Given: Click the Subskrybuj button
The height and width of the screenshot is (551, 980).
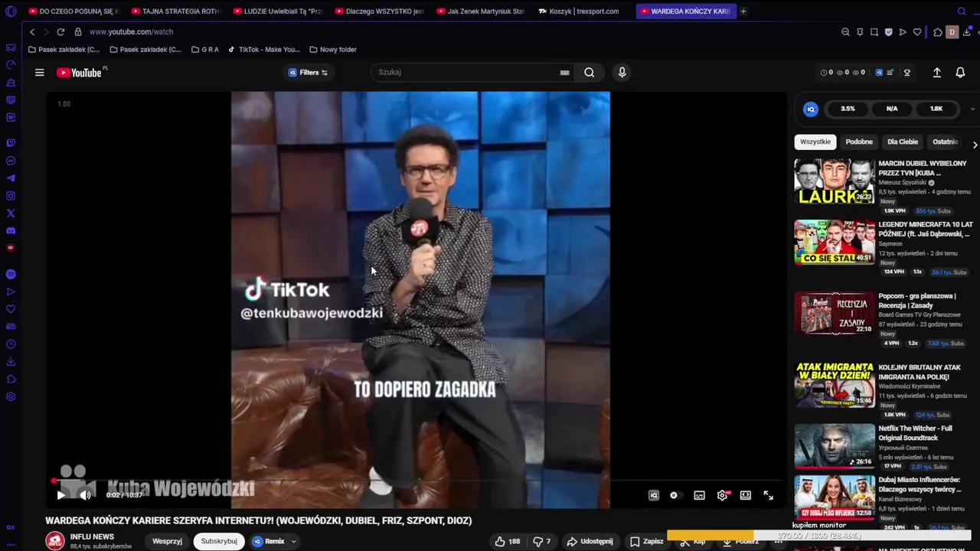Looking at the screenshot, I should click(x=219, y=541).
